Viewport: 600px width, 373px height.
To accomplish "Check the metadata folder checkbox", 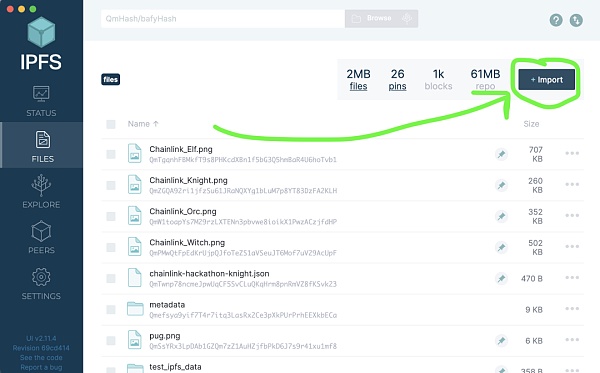I will click(111, 309).
